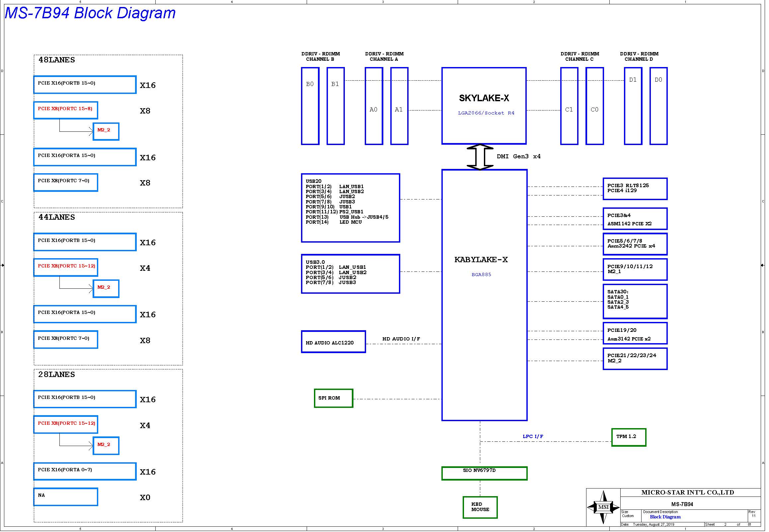Select the B0 DIMM slot

(x=310, y=106)
